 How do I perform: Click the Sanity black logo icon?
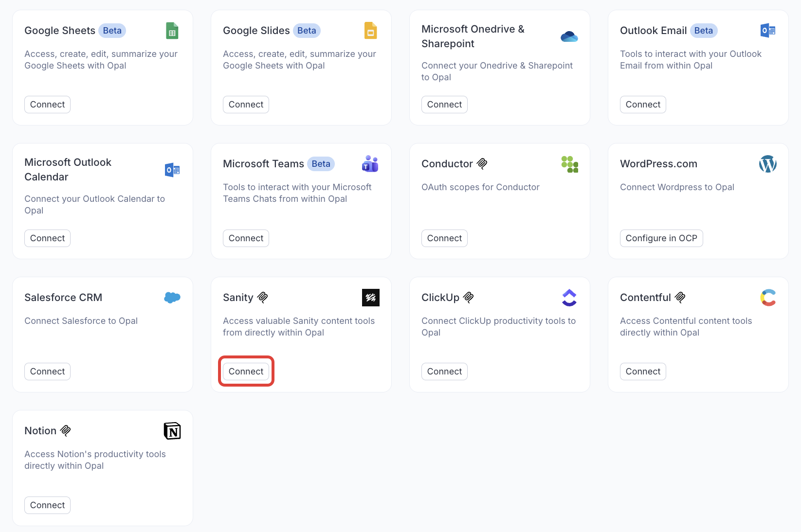(370, 298)
